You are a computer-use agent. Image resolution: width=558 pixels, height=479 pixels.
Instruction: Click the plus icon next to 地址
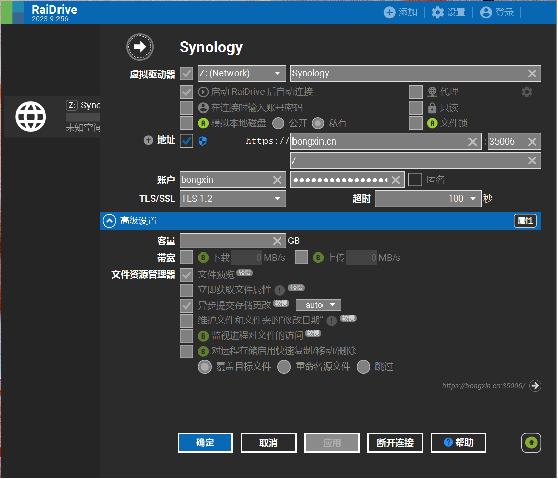148,140
